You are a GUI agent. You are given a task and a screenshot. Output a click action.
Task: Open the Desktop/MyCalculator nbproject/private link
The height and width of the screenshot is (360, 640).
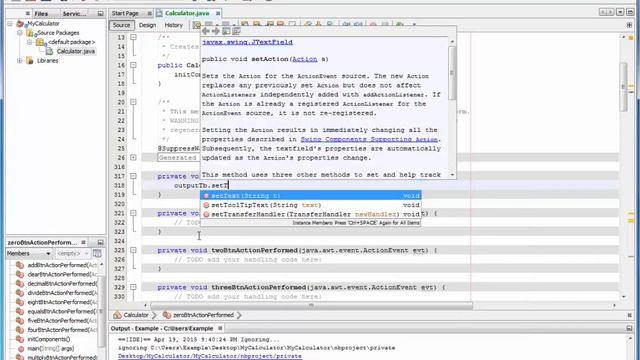[210, 356]
